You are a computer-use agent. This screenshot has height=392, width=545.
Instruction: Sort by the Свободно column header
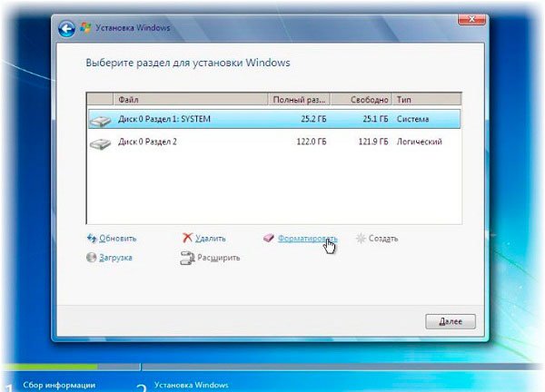[x=362, y=100]
